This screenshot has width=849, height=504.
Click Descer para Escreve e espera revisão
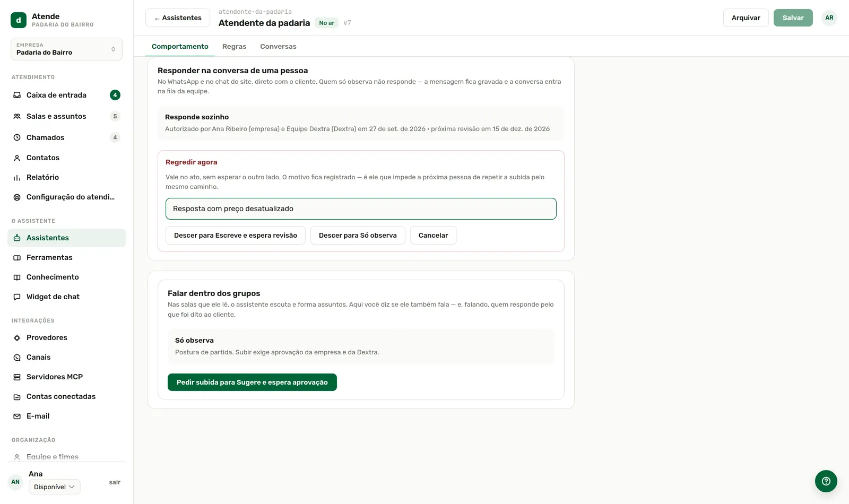tap(236, 236)
